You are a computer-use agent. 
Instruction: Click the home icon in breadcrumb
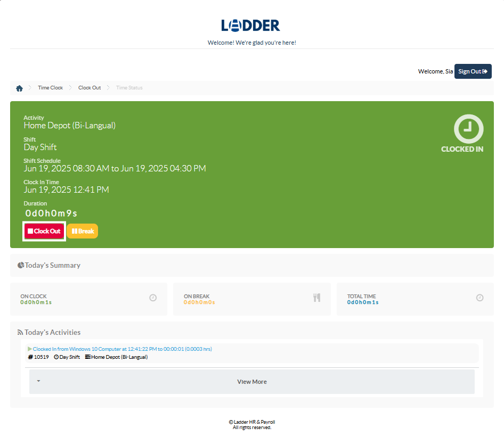(19, 88)
